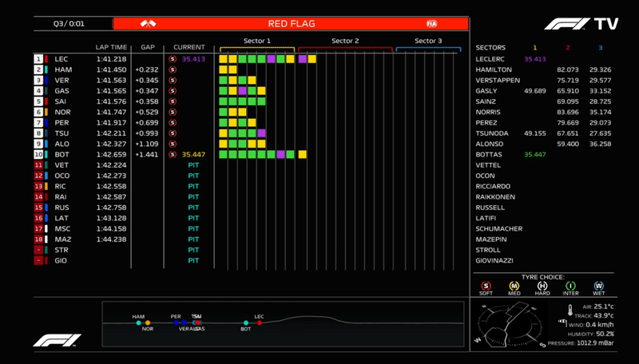Click the soft tyre icon in PER row

173,123
